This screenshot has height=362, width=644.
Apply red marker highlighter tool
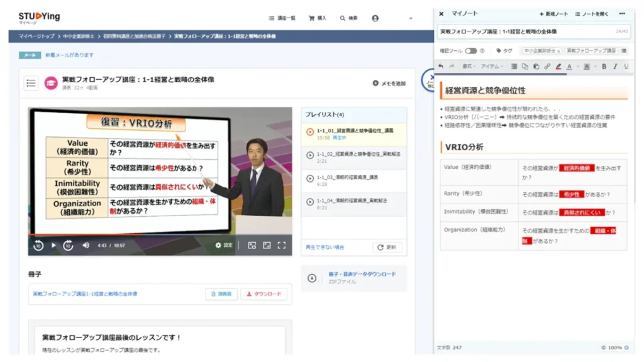(558, 66)
